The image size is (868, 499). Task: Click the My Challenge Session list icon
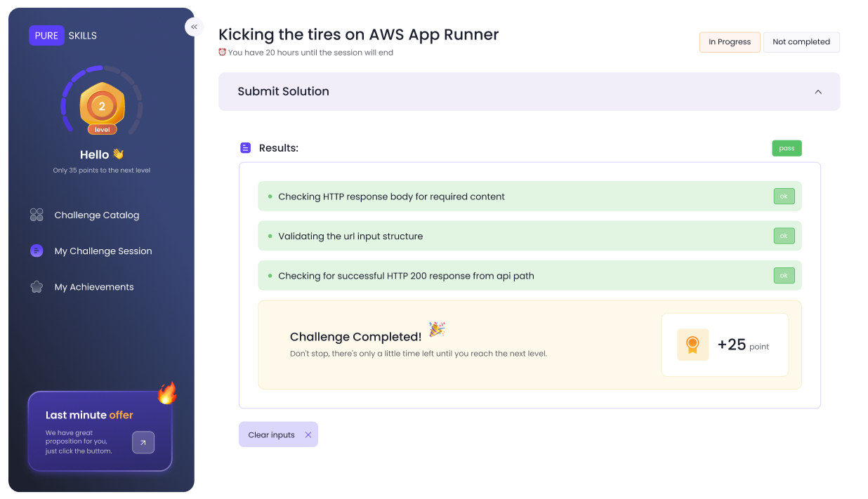37,251
